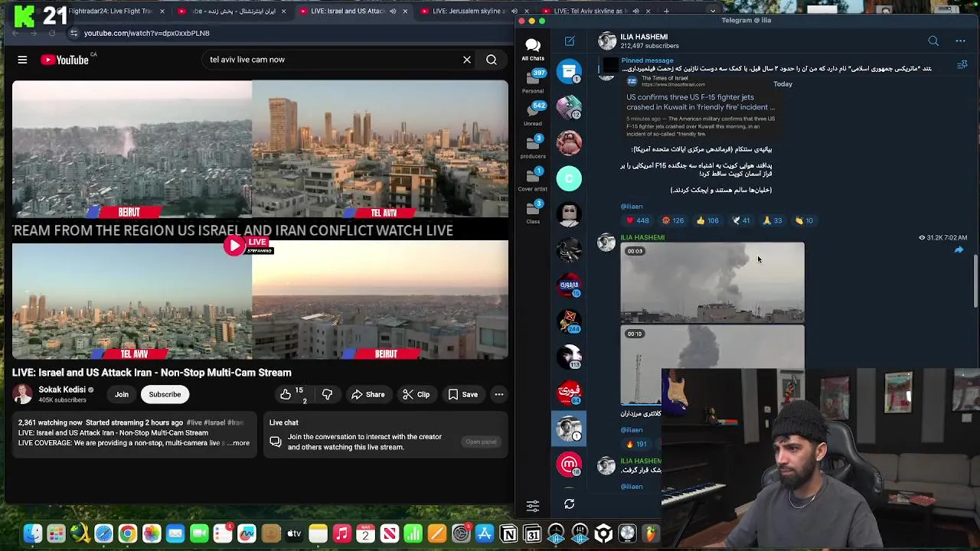Viewport: 980px width, 551px height.
Task: Save the video to a playlist
Action: [x=463, y=394]
